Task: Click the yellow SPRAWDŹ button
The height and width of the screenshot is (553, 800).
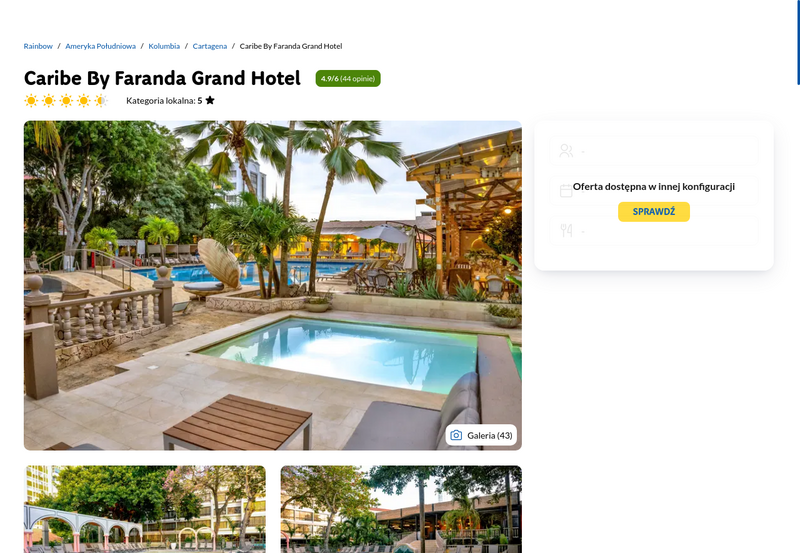Action: 654,212
